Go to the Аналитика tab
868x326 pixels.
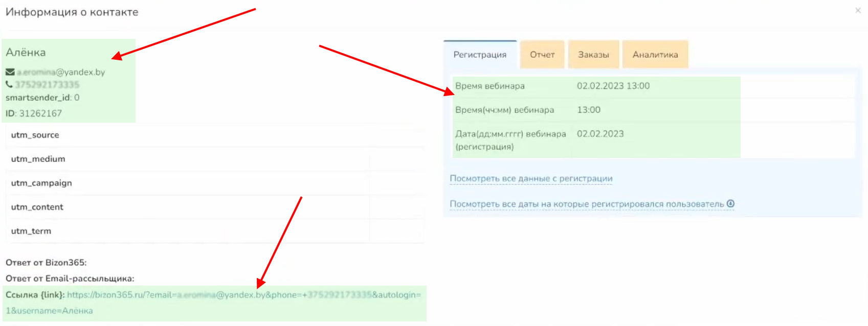pos(655,55)
